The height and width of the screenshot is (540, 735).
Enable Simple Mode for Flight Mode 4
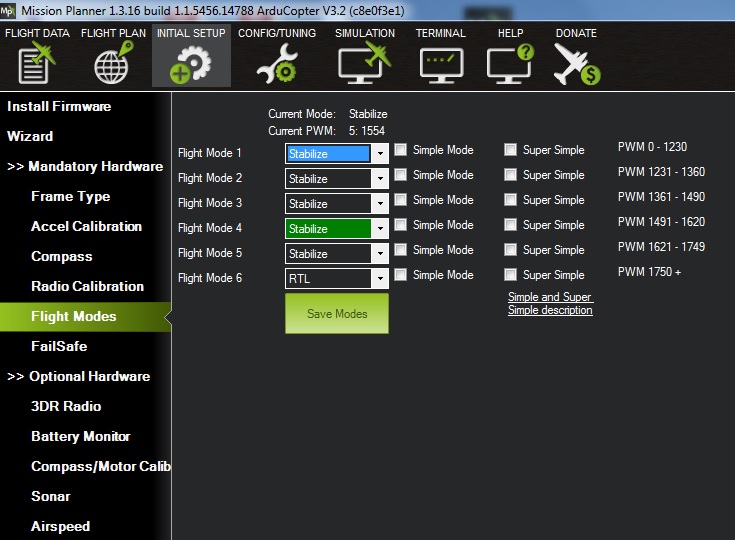tap(401, 225)
